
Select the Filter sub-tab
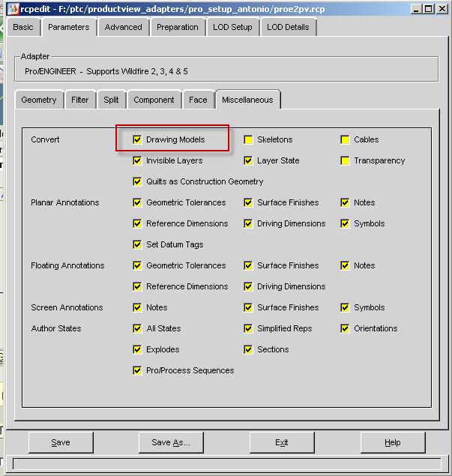click(80, 100)
